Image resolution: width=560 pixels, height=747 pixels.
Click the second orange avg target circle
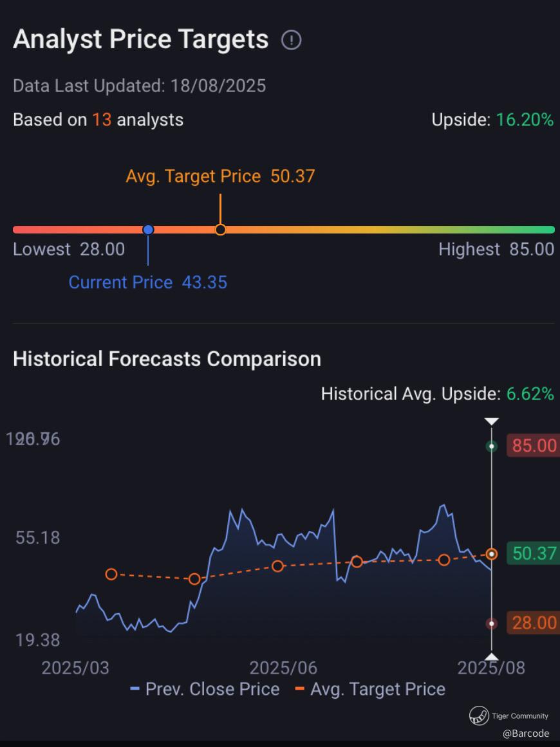pyautogui.click(x=194, y=579)
